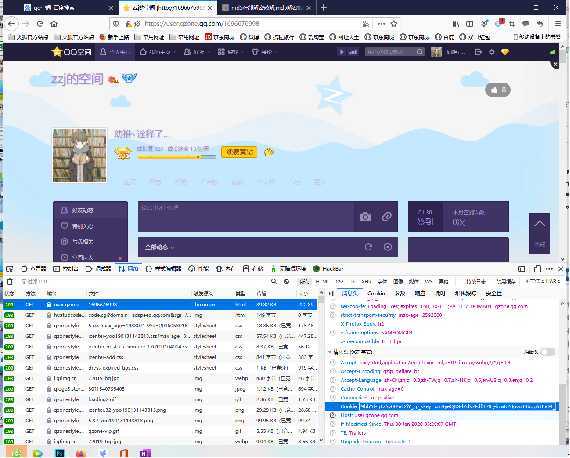This screenshot has width=570, height=458.
Task: Click the logout icon beside the settings gear
Action: point(478,52)
